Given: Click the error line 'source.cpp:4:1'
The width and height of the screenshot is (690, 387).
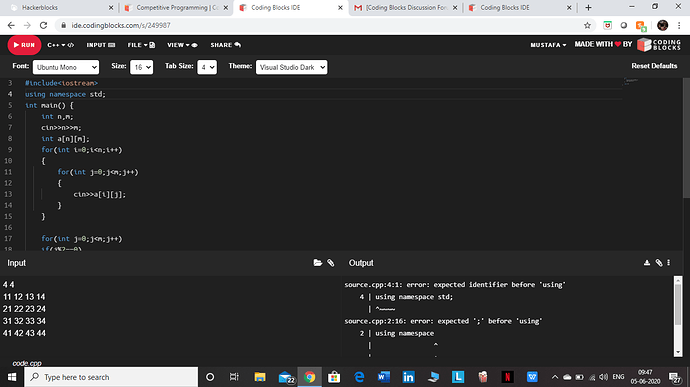Looking at the screenshot, I should pyautogui.click(x=455, y=285).
